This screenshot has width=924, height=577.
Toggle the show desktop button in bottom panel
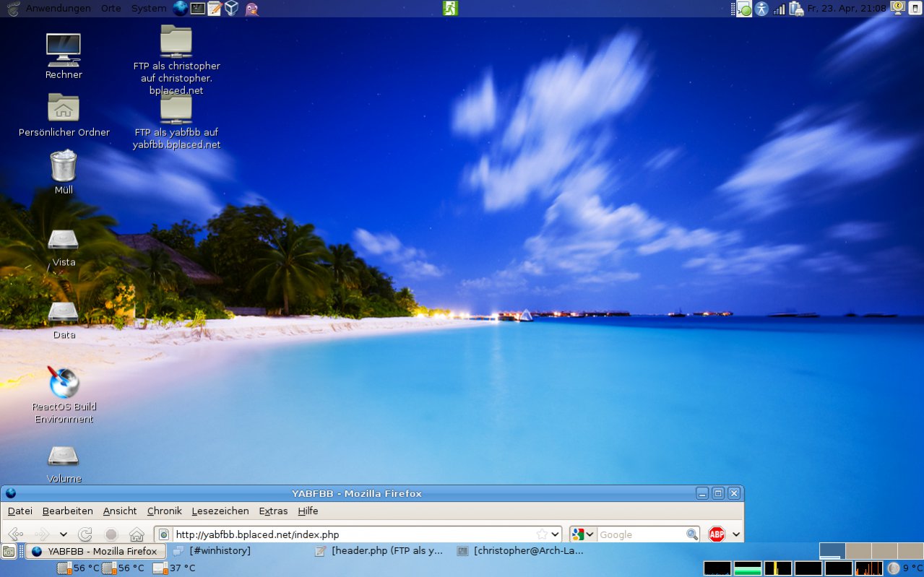point(9,552)
